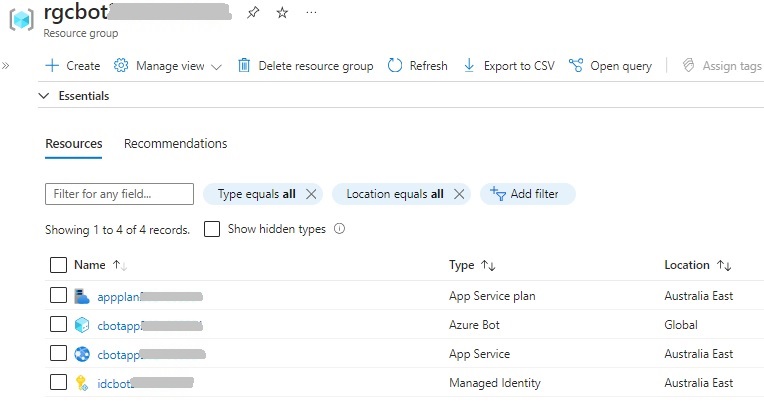Check the select-all checkbox beside Name header
Image resolution: width=764 pixels, height=409 pixels.
[58, 265]
